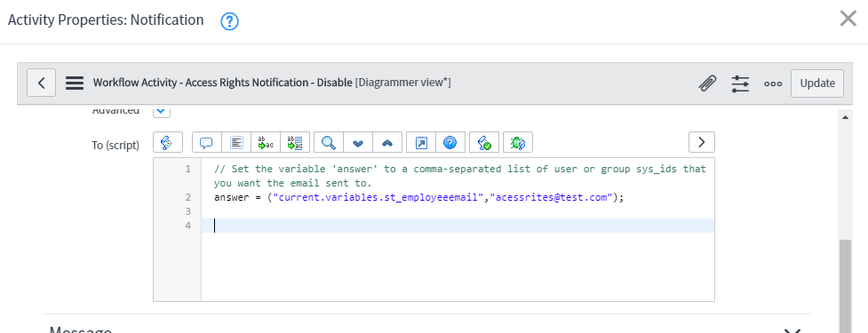Click the To (script) field label
Viewport: 868px width, 333px height.
(x=115, y=145)
